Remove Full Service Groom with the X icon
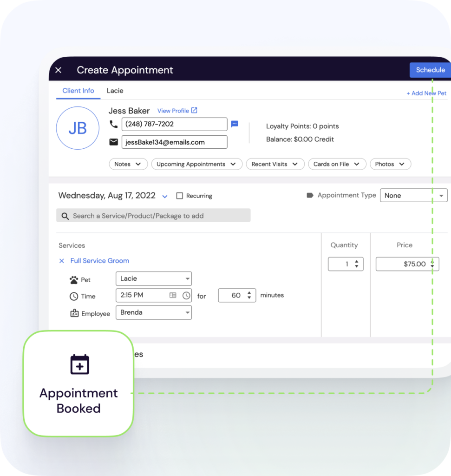The image size is (451, 476). (62, 261)
